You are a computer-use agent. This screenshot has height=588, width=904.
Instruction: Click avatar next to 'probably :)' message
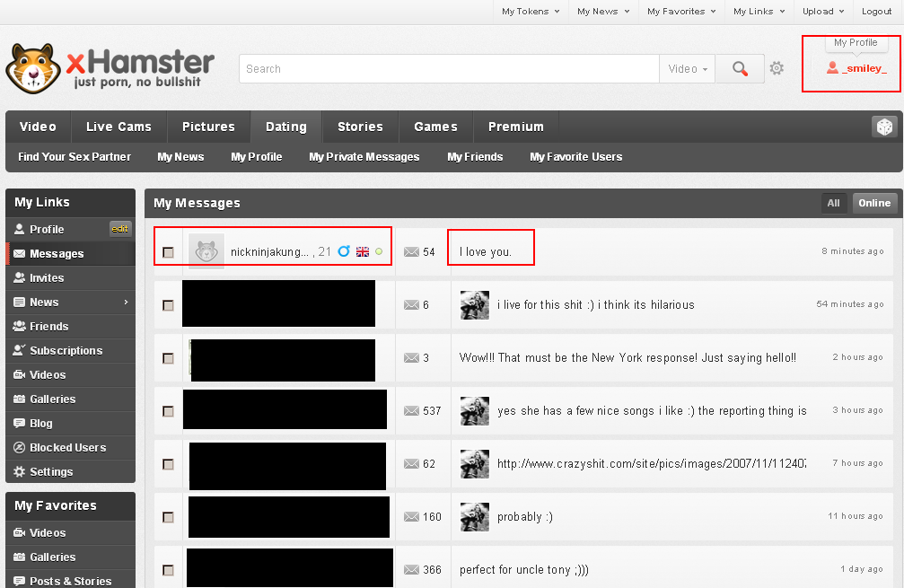pyautogui.click(x=475, y=516)
